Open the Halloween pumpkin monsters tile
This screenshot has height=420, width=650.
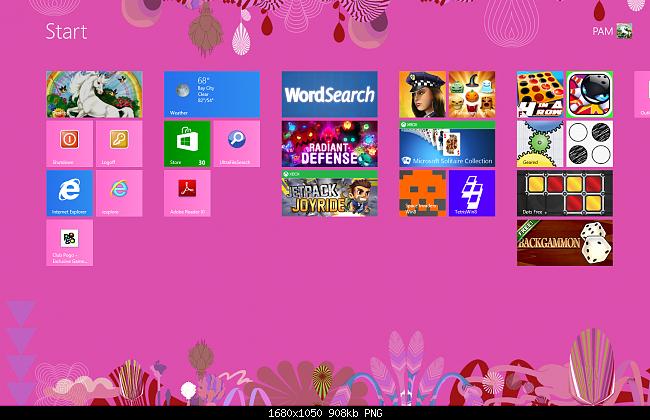[472, 95]
